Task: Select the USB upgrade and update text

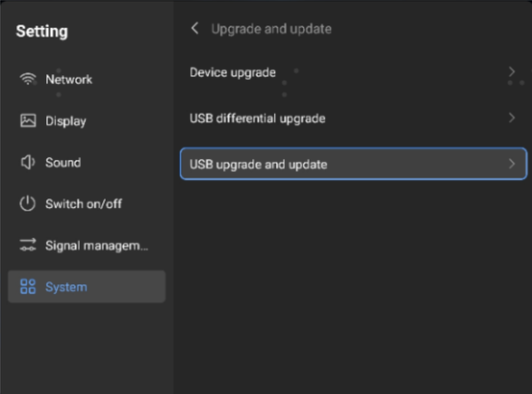Action: tap(258, 164)
